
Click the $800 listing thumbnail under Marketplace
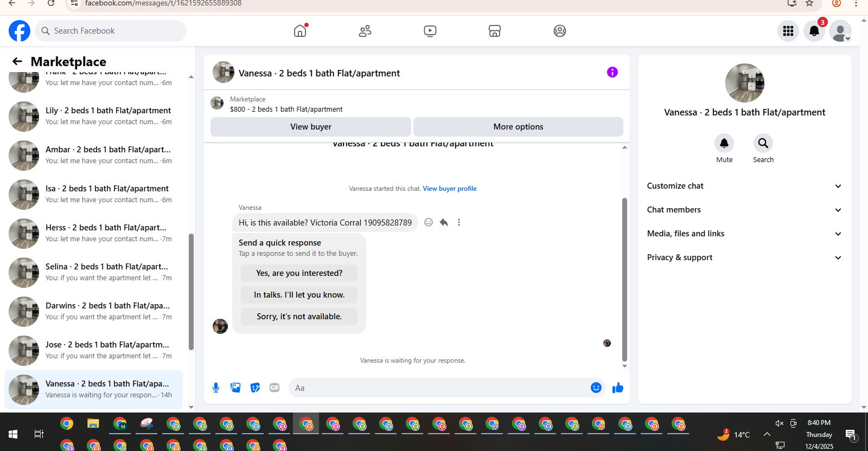click(x=217, y=103)
